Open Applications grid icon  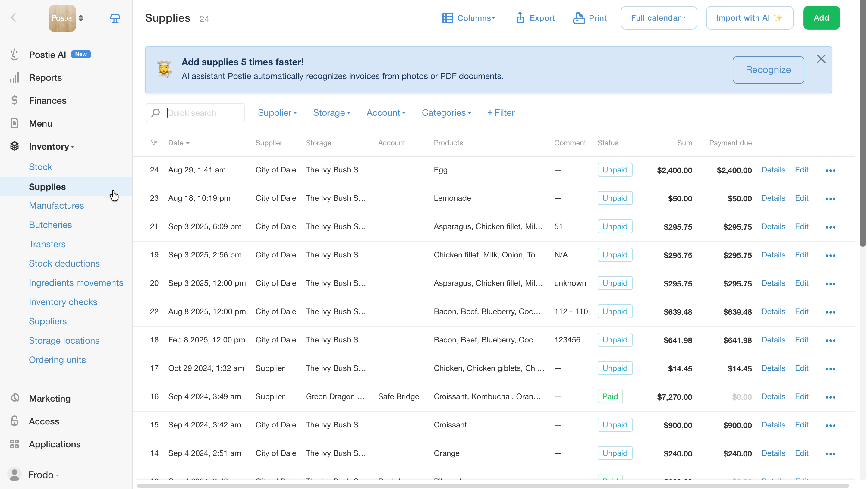14,444
